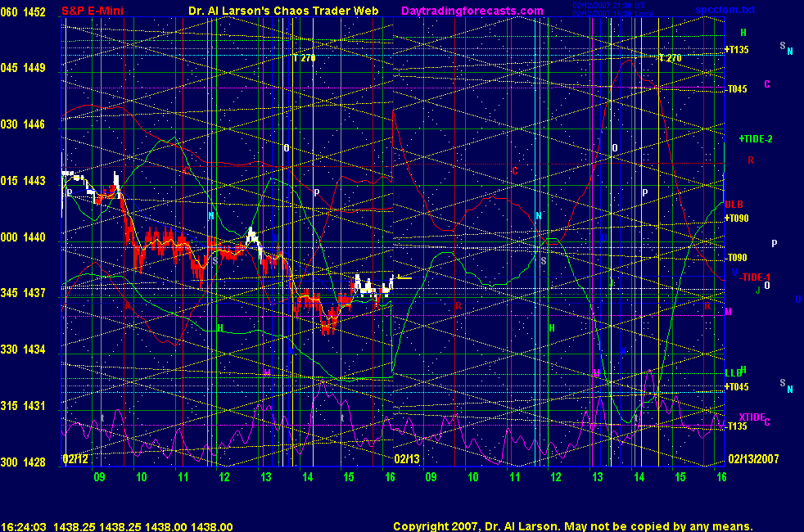The width and height of the screenshot is (804, 532).
Task: Click the "Dr. Al Larson's Chaos Trader Web" heading
Action: point(283,11)
